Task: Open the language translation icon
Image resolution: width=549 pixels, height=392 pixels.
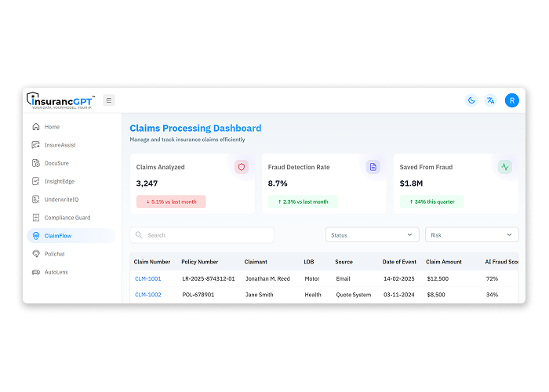Action: (x=490, y=100)
